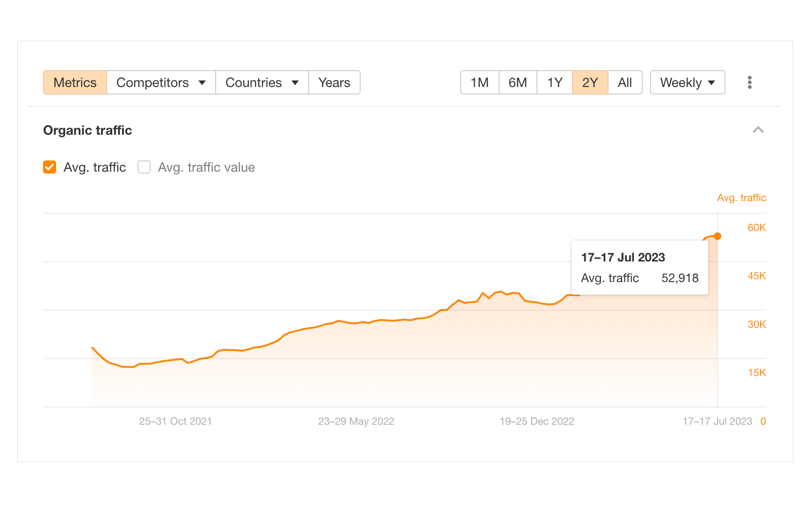Choose the 2Y time range
Image resolution: width=812 pixels, height=508 pixels.
[590, 82]
